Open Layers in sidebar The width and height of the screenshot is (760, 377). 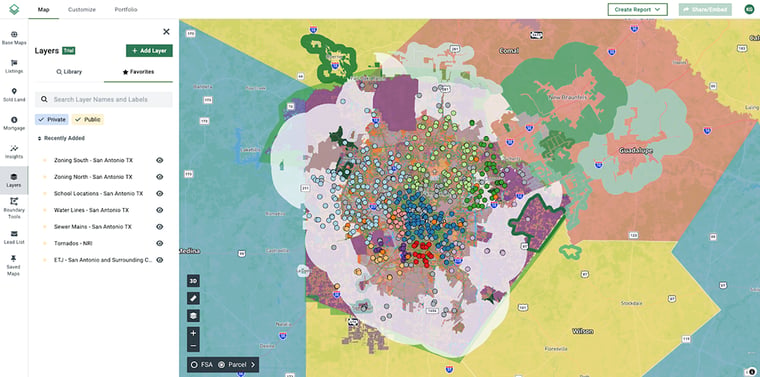[x=14, y=180]
